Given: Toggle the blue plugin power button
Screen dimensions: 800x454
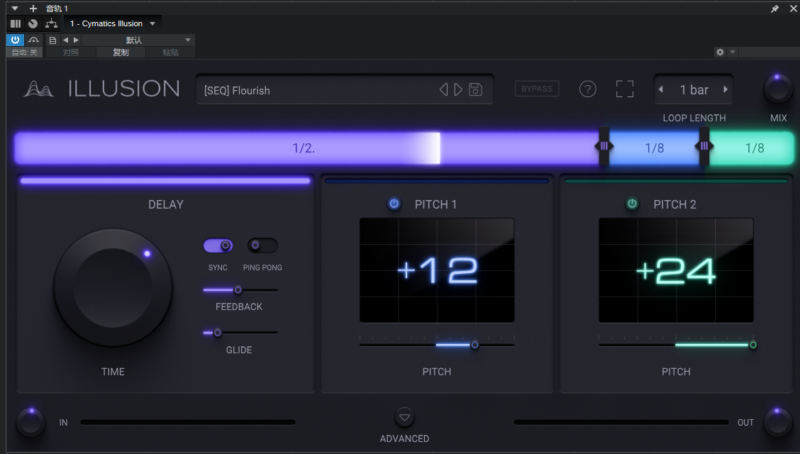Looking at the screenshot, I should [15, 40].
